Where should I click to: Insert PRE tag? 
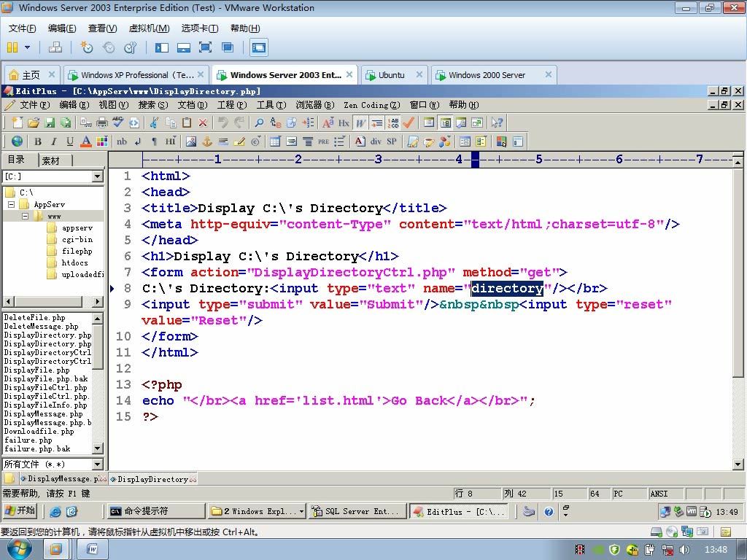[x=323, y=141]
